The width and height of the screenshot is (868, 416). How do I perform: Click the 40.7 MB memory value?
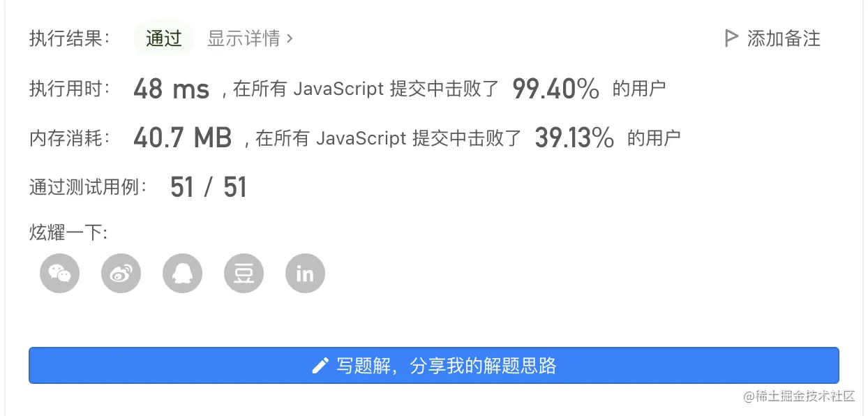coord(182,138)
